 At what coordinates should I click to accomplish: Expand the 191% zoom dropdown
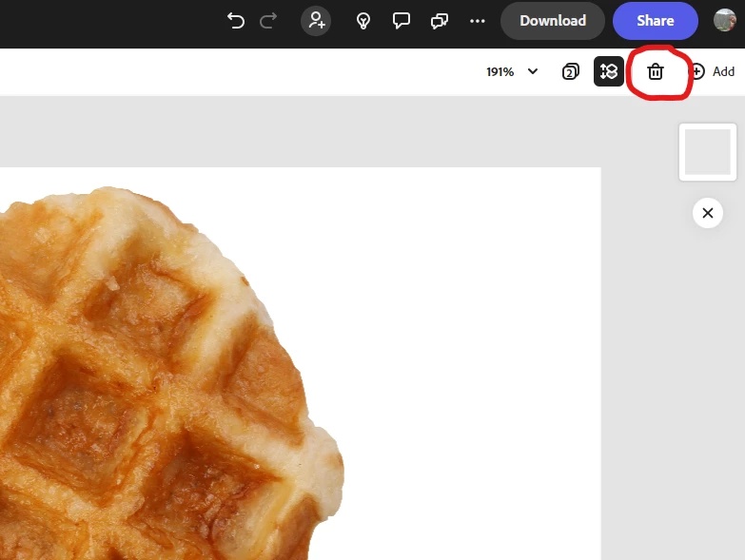533,71
